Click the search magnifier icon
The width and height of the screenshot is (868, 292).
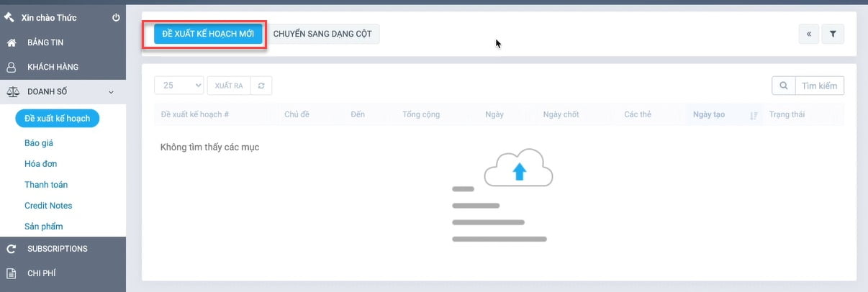[783, 86]
